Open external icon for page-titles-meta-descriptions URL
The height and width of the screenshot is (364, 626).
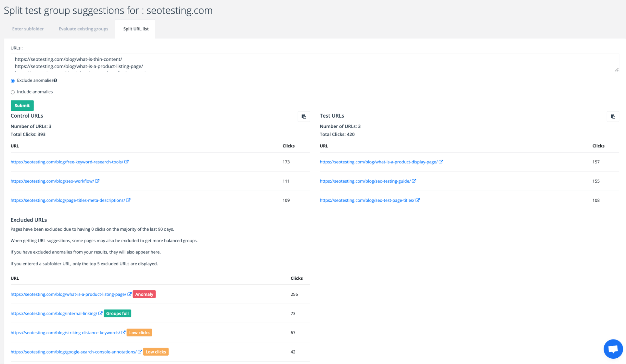128,200
